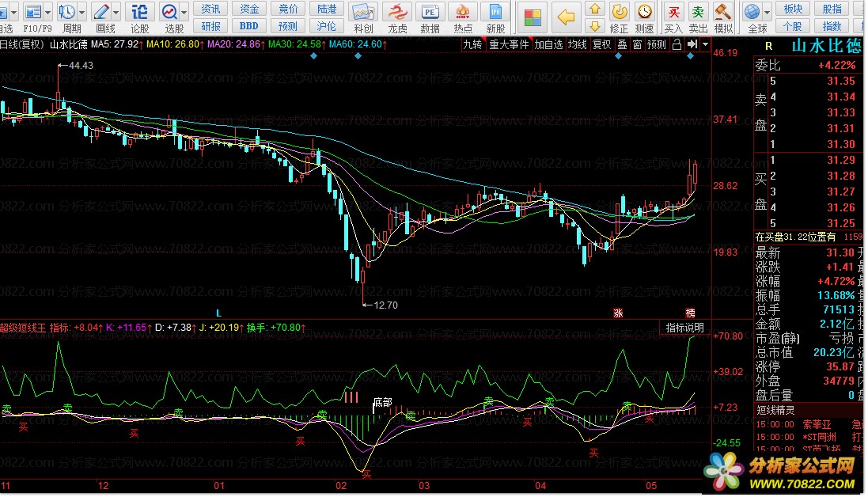
Task: Toggle 叠 overlay mode
Action: coord(622,44)
